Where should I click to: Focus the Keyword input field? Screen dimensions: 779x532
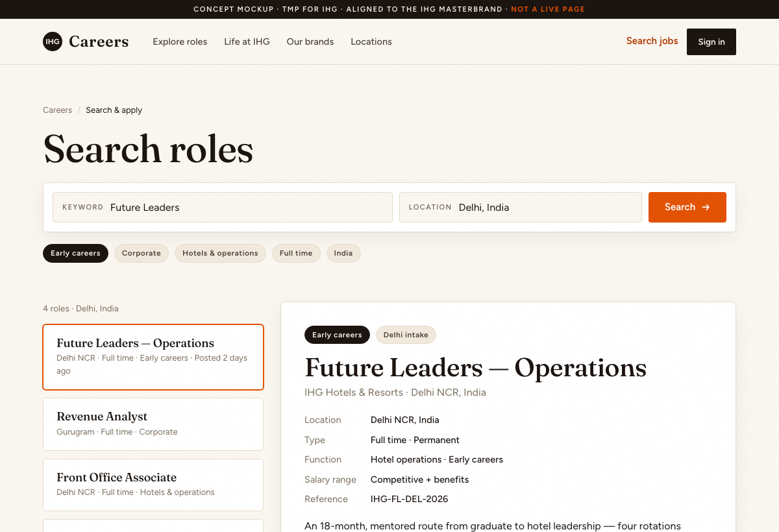click(x=223, y=208)
